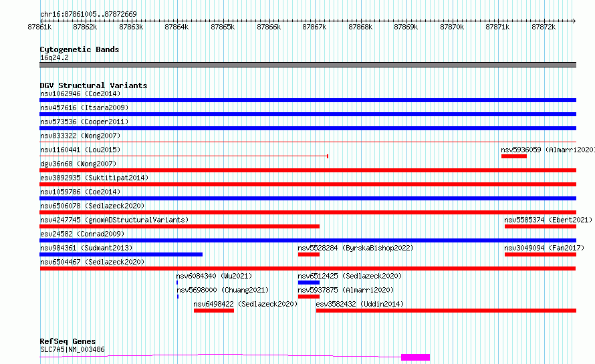Click the short red bar under nsv5936059

point(514,156)
